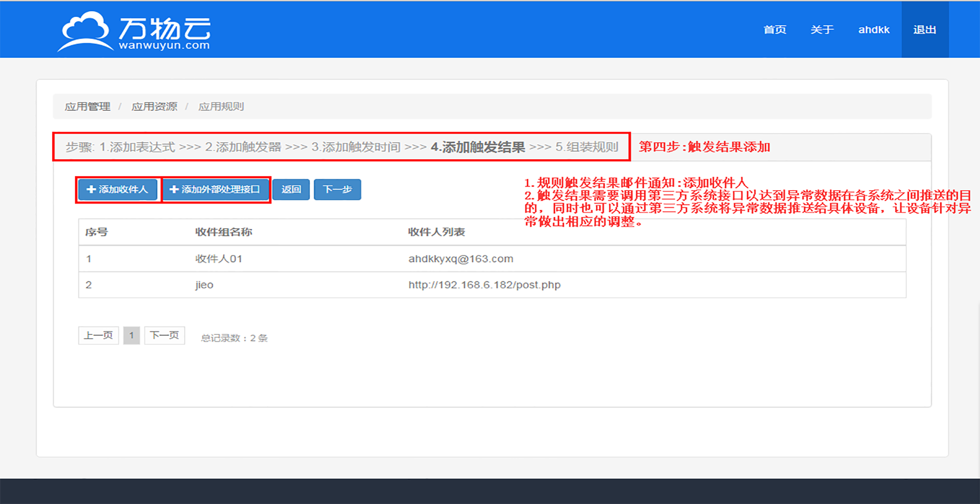This screenshot has height=504, width=980.
Task: Open the 首页 navigation item
Action: coord(775,30)
